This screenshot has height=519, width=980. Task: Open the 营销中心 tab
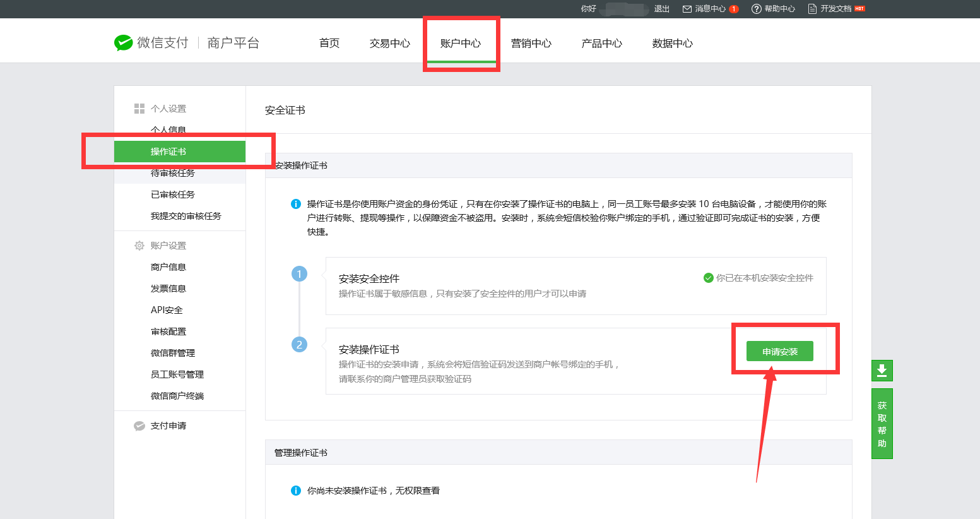(531, 44)
